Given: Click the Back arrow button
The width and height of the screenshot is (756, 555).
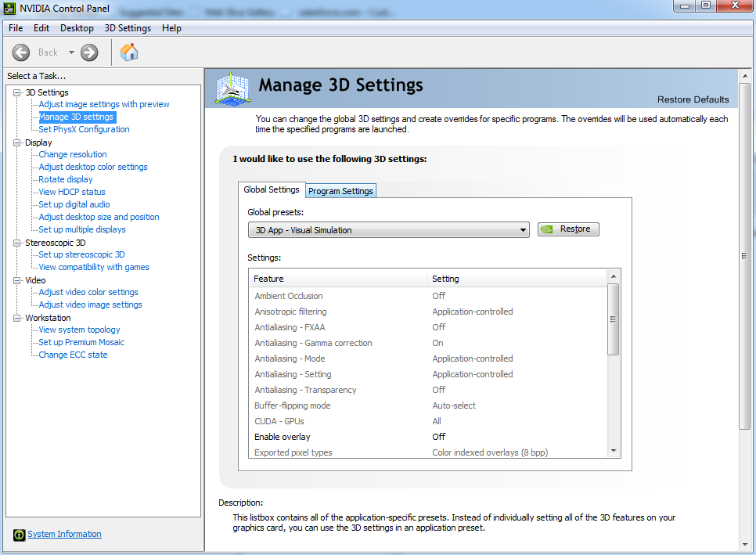Looking at the screenshot, I should [x=21, y=52].
